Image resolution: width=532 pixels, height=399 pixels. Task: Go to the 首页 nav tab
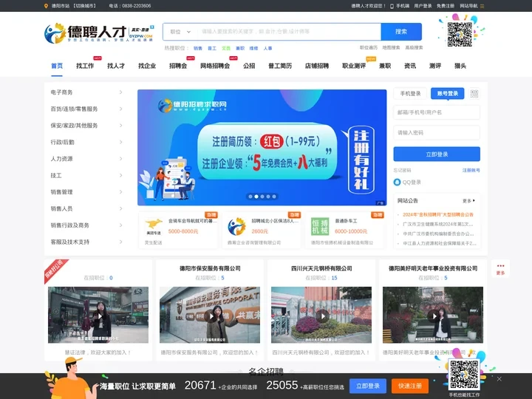click(57, 66)
